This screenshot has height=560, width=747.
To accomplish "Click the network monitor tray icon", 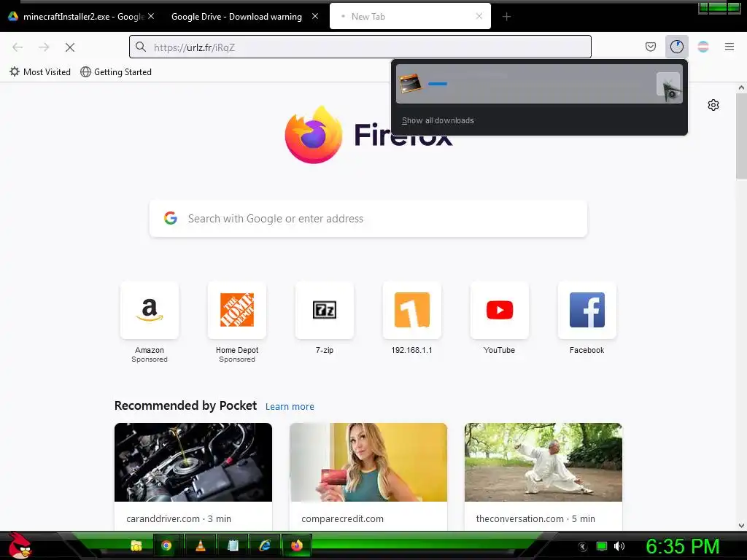I will coord(602,546).
